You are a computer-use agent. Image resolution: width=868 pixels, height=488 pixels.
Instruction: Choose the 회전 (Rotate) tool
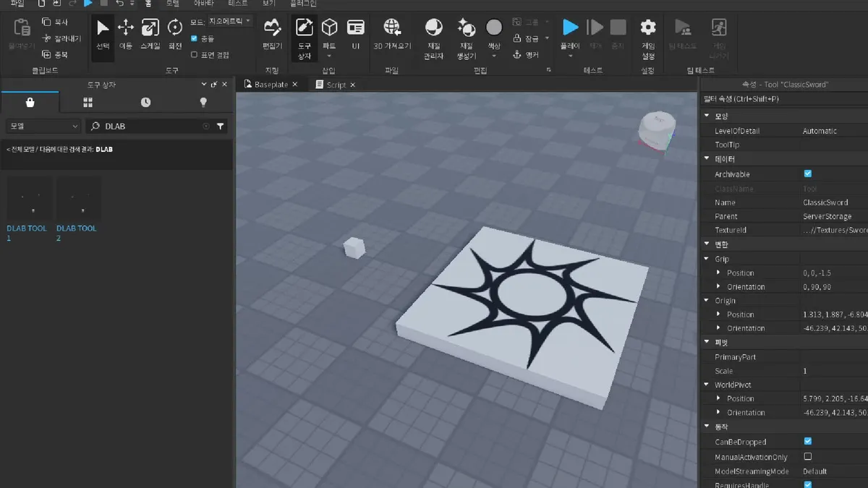(x=175, y=35)
